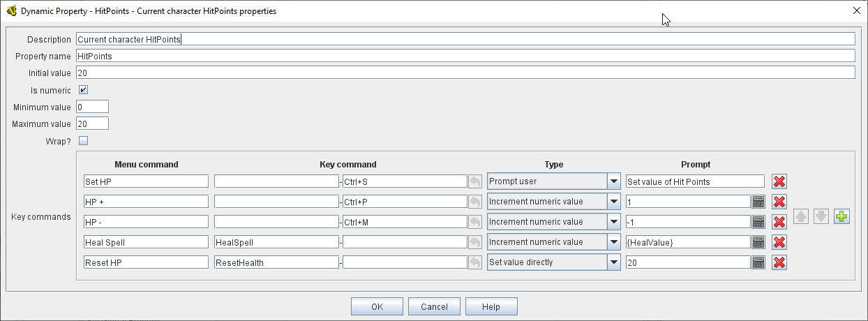Open calculator for the HP + value

[x=758, y=202]
